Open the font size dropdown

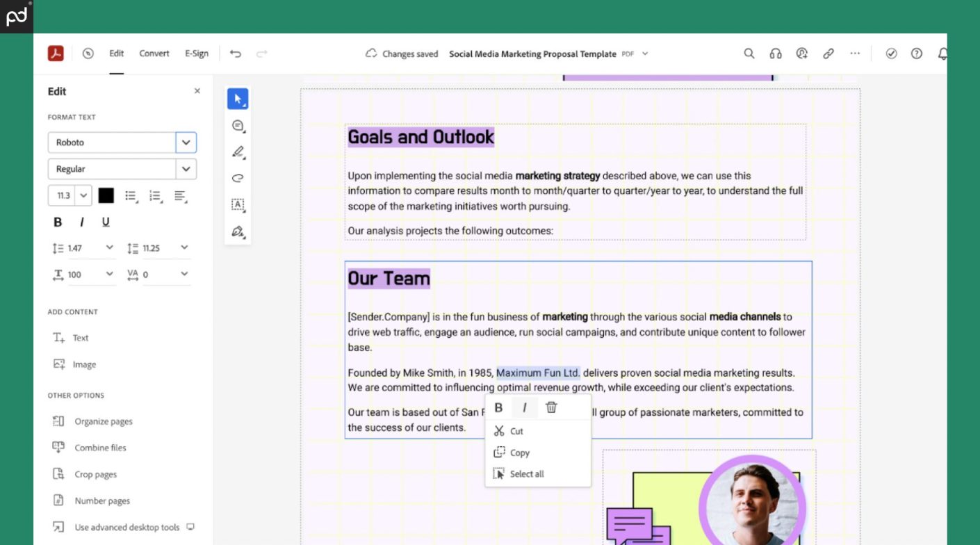(x=83, y=195)
